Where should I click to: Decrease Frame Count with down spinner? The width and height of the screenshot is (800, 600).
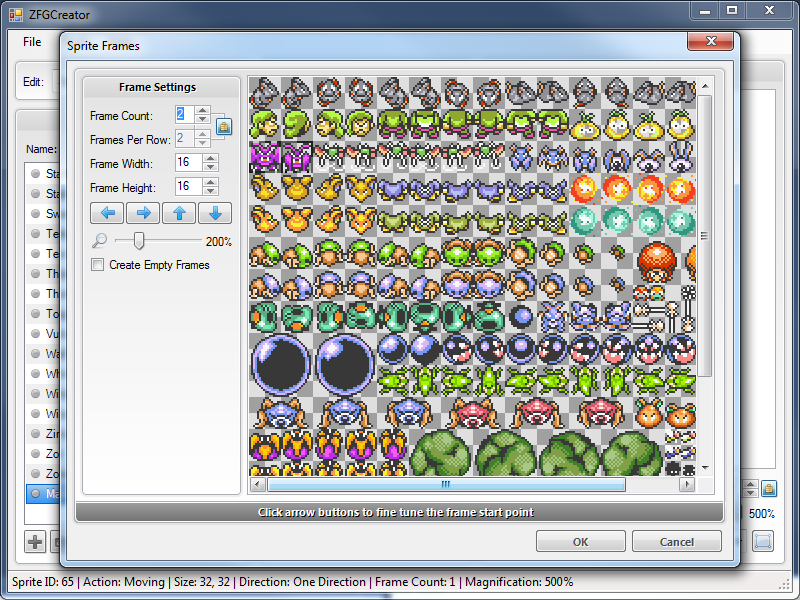point(203,119)
